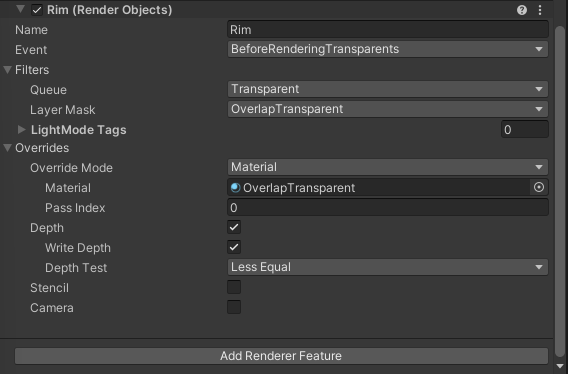Disable the Rim renderer feature checkbox
This screenshot has height=374, width=568.
[37, 10]
